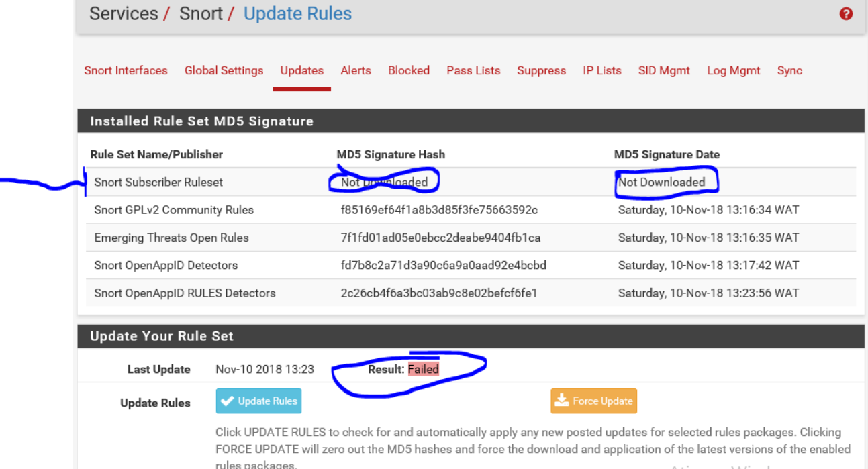Image resolution: width=868 pixels, height=469 pixels.
Task: Go to the Alerts tab
Action: point(356,70)
